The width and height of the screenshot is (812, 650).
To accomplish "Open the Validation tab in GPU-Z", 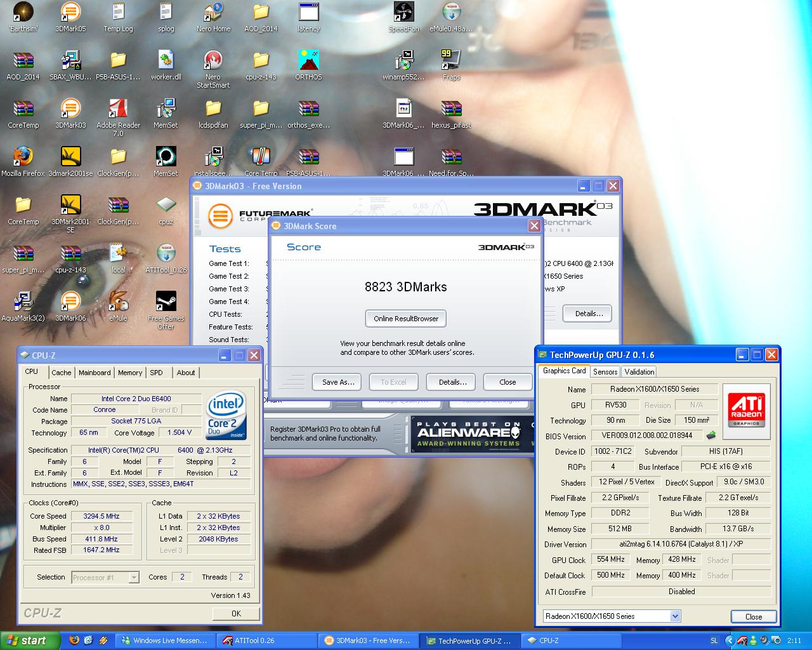I will [639, 372].
